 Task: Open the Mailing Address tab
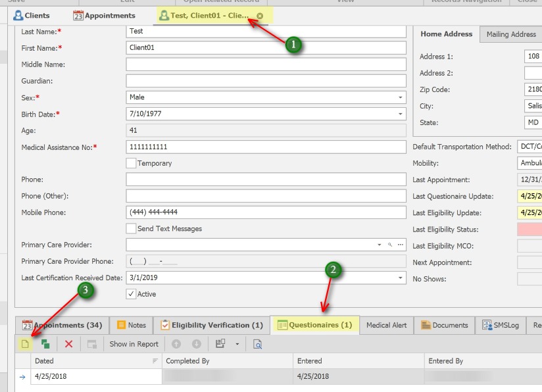511,34
